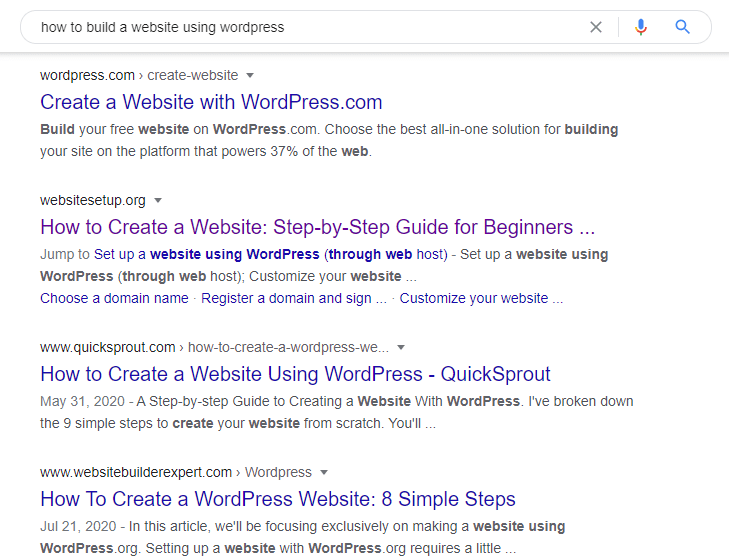Open the 'How To Create a WordPress Website: 8 Simple Steps' result
The image size is (729, 560).
278,499
